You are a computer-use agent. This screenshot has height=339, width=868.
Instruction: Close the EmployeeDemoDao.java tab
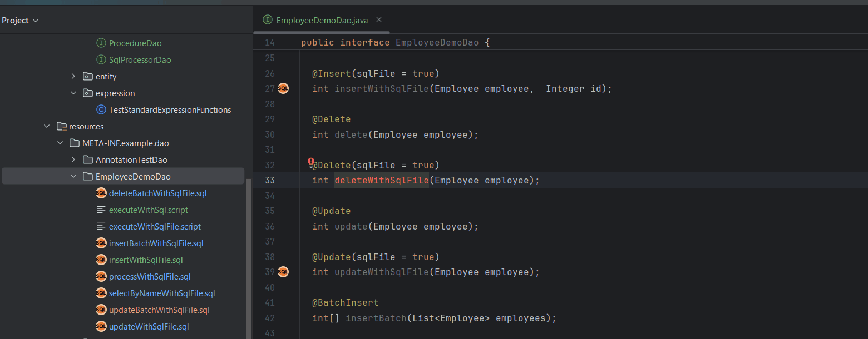pyautogui.click(x=379, y=20)
